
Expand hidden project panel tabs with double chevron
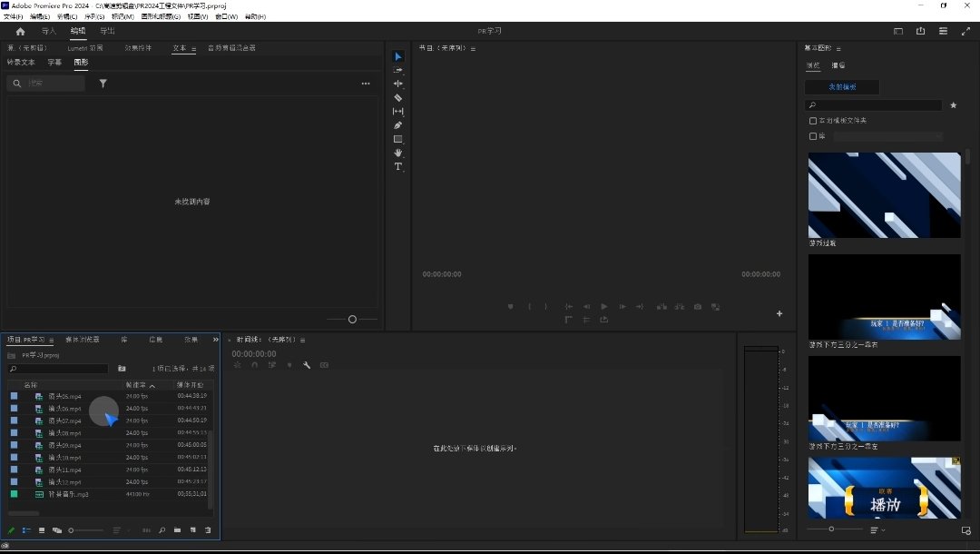pyautogui.click(x=216, y=340)
